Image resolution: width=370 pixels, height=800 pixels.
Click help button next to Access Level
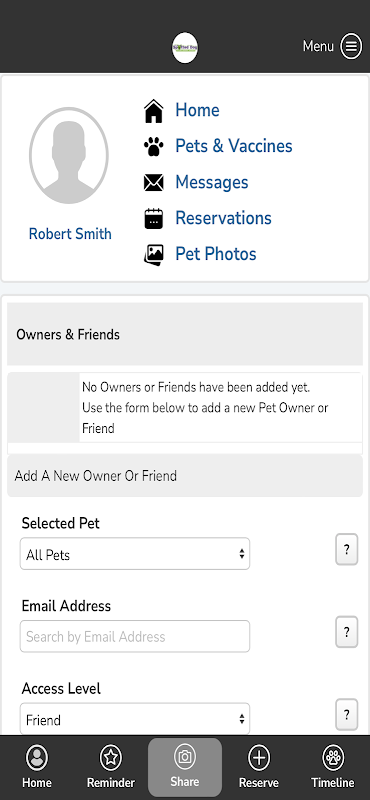click(347, 715)
